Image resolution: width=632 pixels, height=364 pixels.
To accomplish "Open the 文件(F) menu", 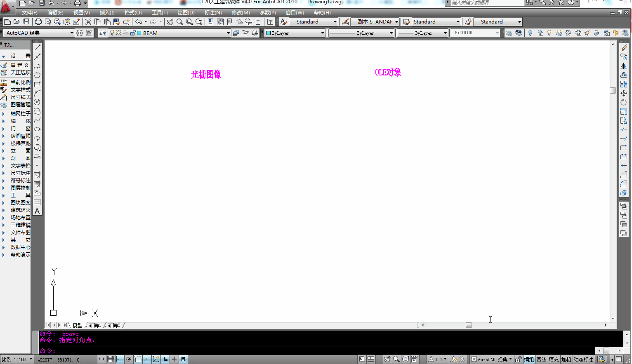I will pyautogui.click(x=29, y=13).
